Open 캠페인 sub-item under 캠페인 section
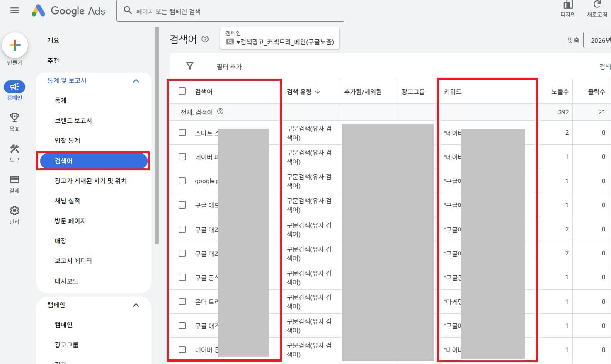Viewport: 611px width, 364px height. point(63,325)
